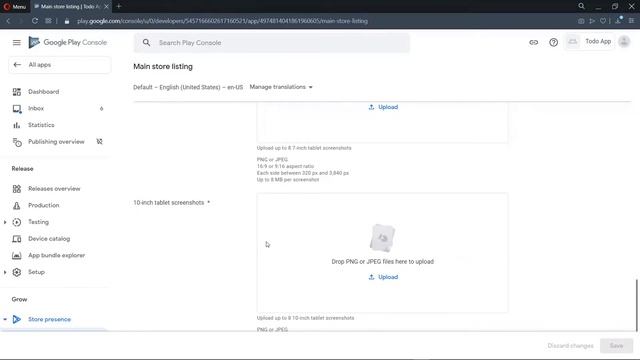Viewport: 640px width, 360px height.
Task: Open Device catalog
Action: click(49, 239)
